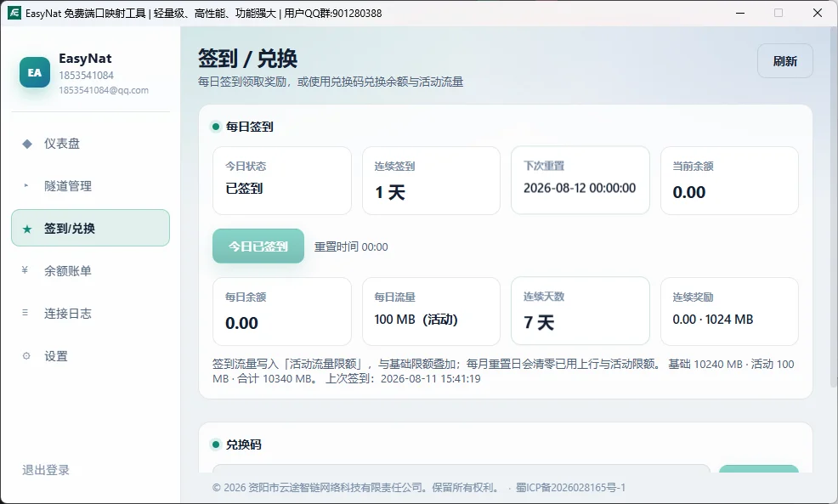Click the 下次重置 2026-08-12 00:00:00 value

click(580, 188)
